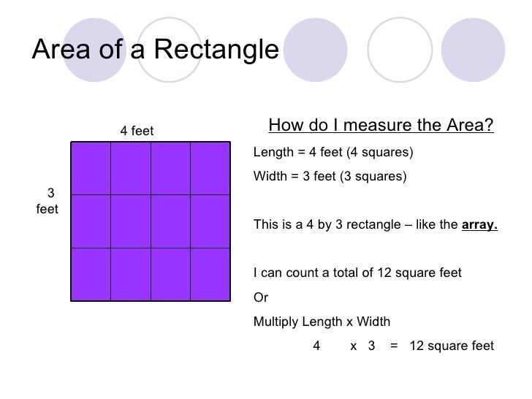The image size is (532, 399).
Task: Select the top-right purple square in the grid
Action: pyautogui.click(x=210, y=168)
